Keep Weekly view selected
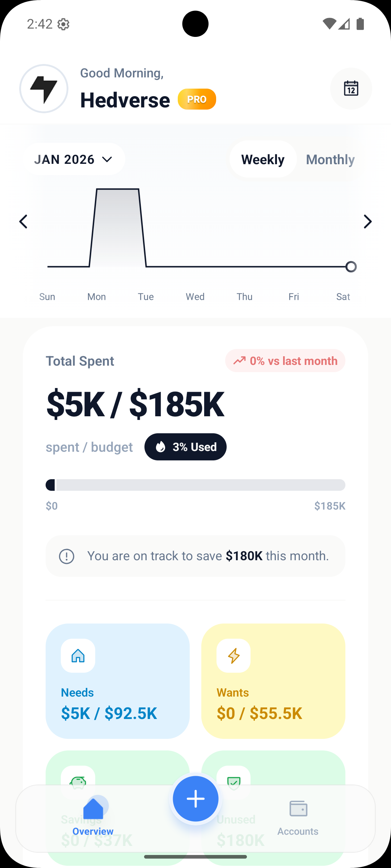Image resolution: width=391 pixels, height=868 pixels. tap(263, 159)
